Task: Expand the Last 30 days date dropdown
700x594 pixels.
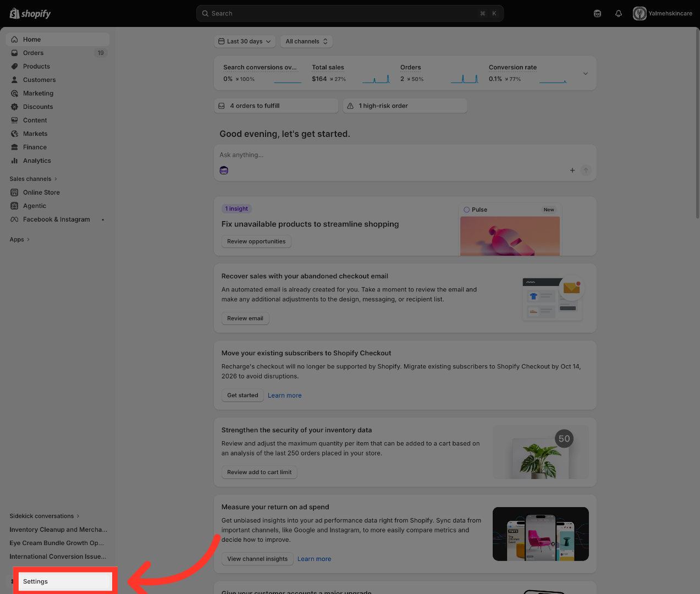Action: pyautogui.click(x=245, y=41)
